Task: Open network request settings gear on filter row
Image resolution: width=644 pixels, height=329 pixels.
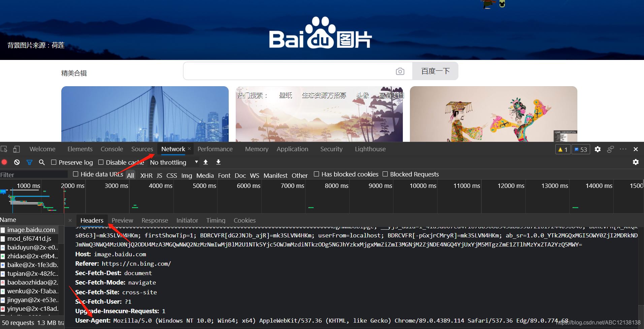Action: [636, 162]
